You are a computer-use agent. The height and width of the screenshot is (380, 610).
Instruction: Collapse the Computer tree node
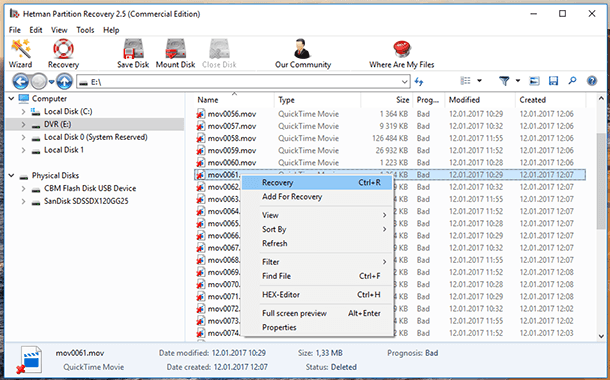(11, 99)
